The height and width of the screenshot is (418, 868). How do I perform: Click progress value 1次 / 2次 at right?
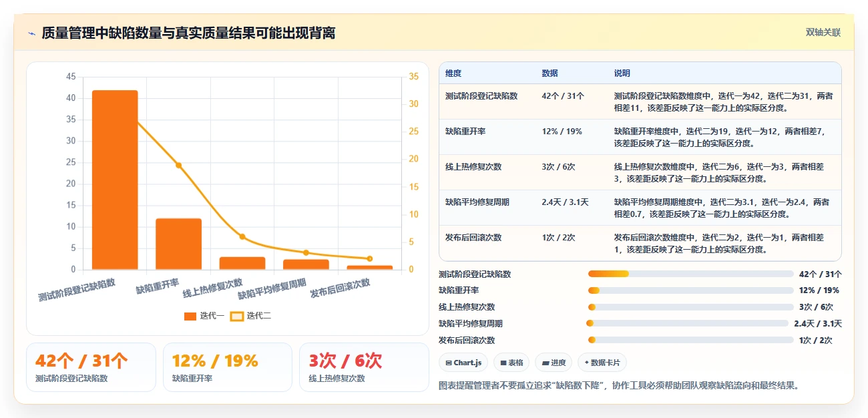pyautogui.click(x=815, y=340)
